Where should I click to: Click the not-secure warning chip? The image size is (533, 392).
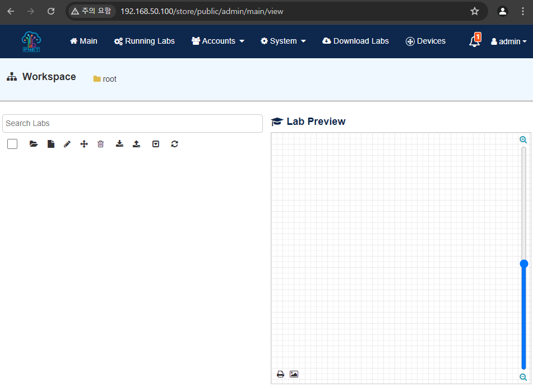point(91,11)
